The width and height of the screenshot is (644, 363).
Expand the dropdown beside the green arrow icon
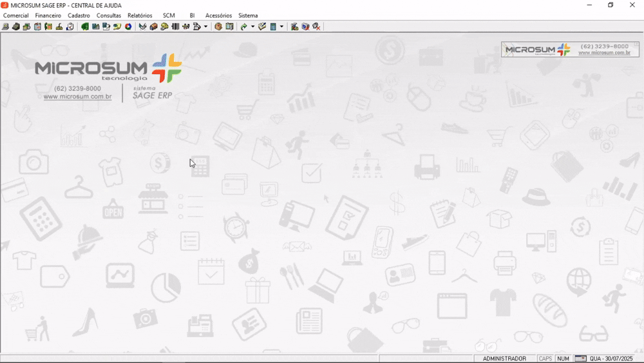[x=252, y=26]
